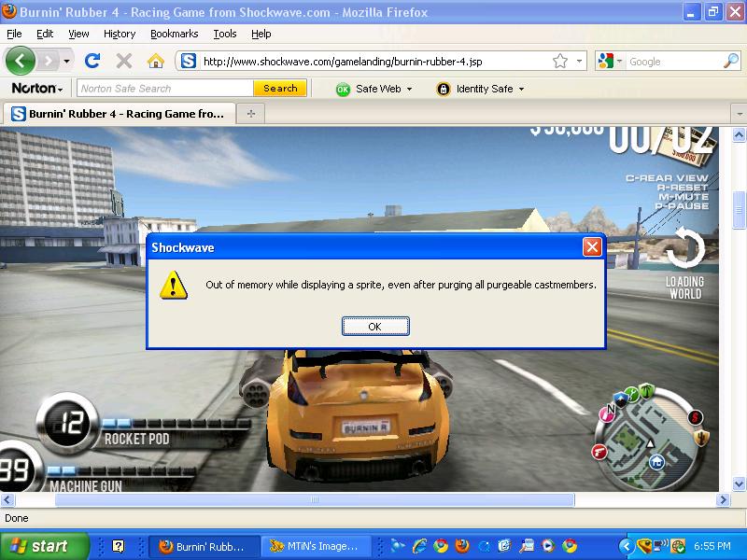
Task: Launch media player icon in quick launch
Action: pos(548,546)
